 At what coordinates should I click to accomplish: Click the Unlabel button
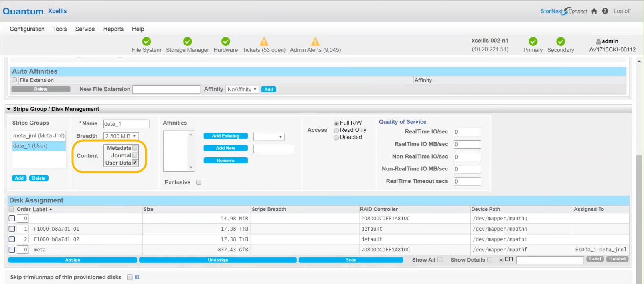pyautogui.click(x=617, y=259)
